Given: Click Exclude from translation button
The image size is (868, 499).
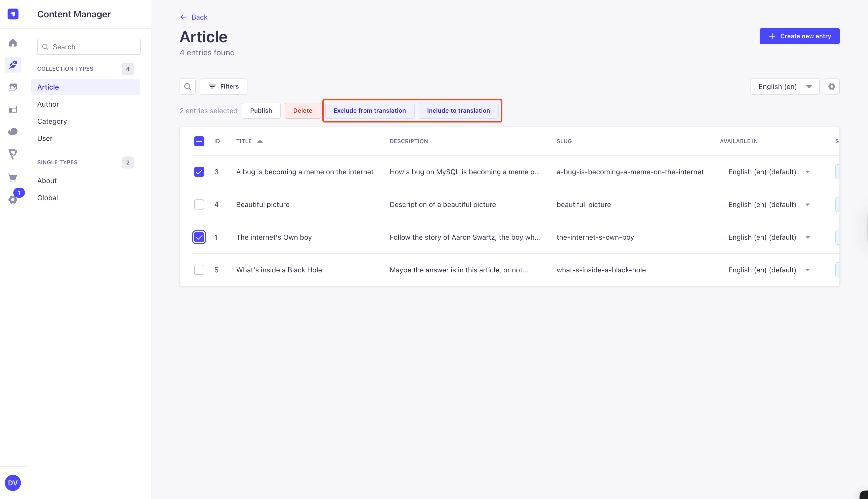Looking at the screenshot, I should point(369,111).
